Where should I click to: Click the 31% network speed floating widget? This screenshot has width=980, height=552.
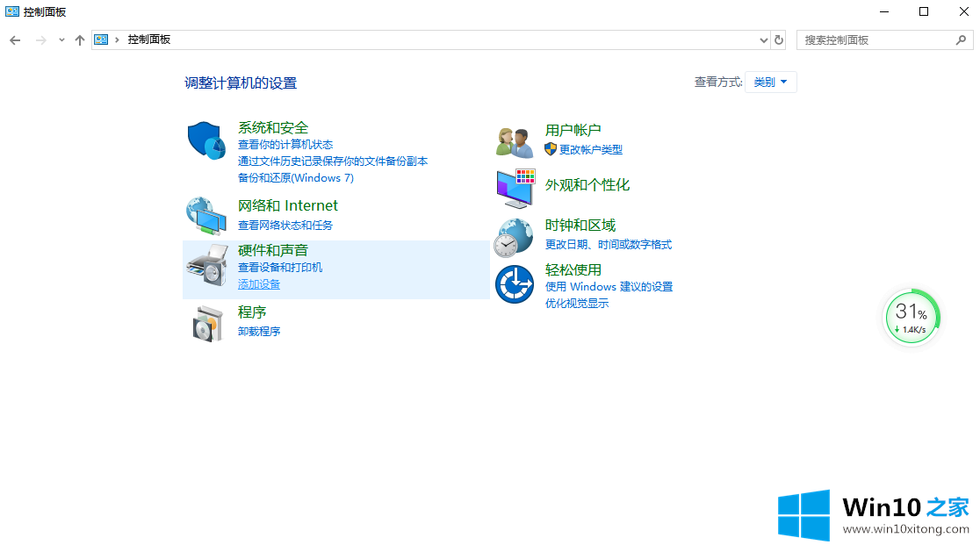point(912,318)
